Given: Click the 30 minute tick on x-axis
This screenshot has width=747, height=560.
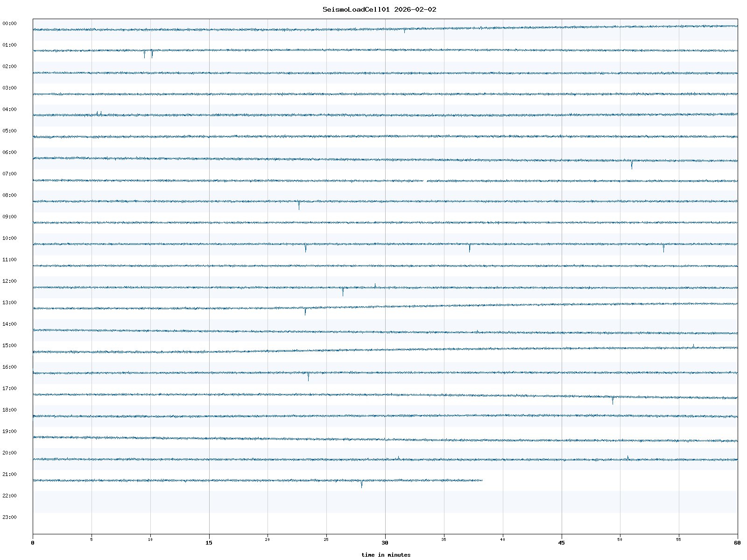Looking at the screenshot, I should (385, 543).
